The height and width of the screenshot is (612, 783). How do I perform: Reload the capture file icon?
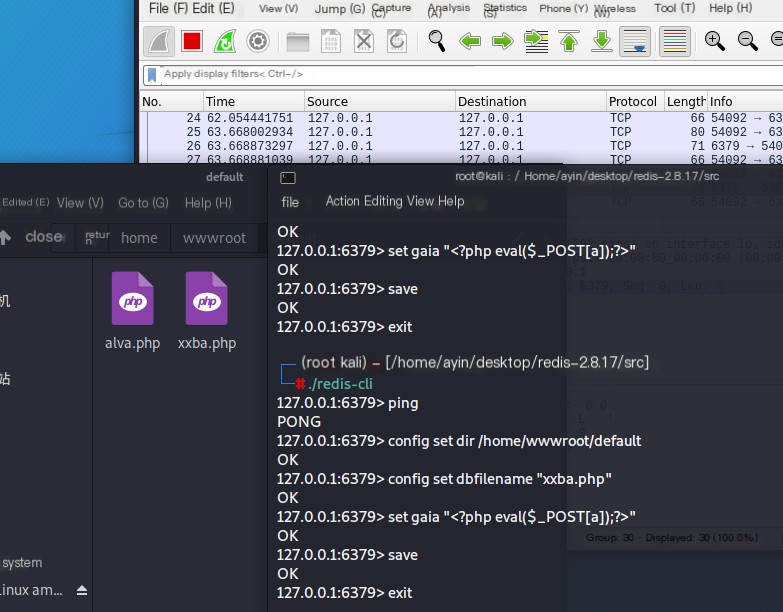click(396, 41)
